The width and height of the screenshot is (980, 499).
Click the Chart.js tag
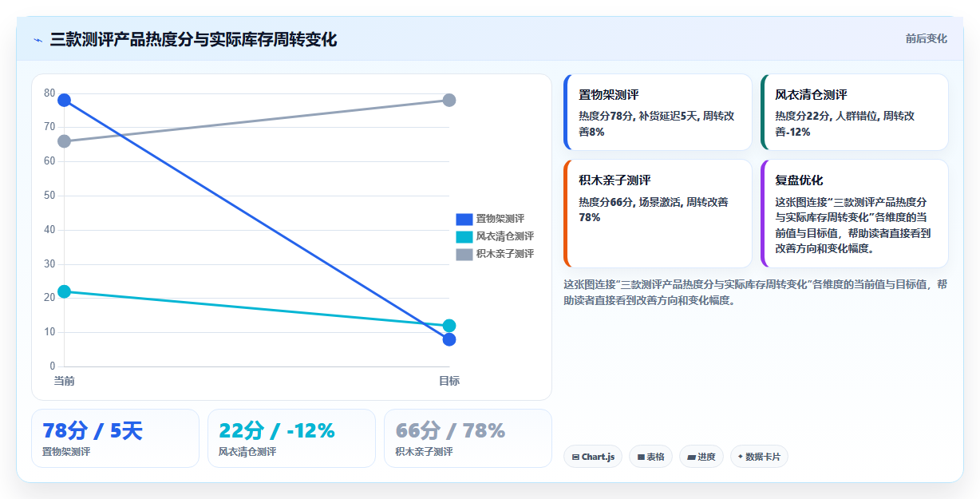(x=593, y=457)
